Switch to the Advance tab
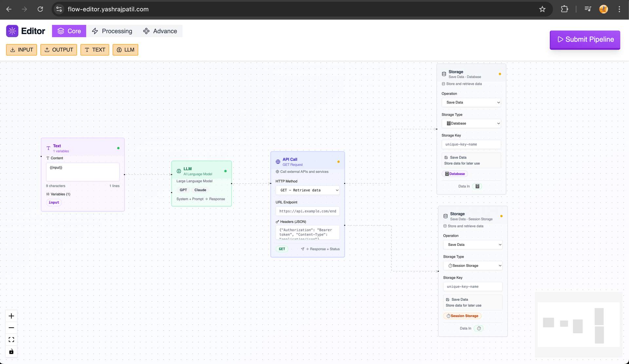The width and height of the screenshot is (629, 364). [160, 31]
